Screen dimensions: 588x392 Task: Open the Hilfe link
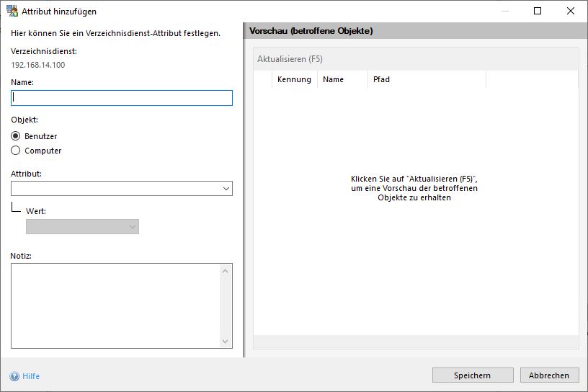(31, 376)
